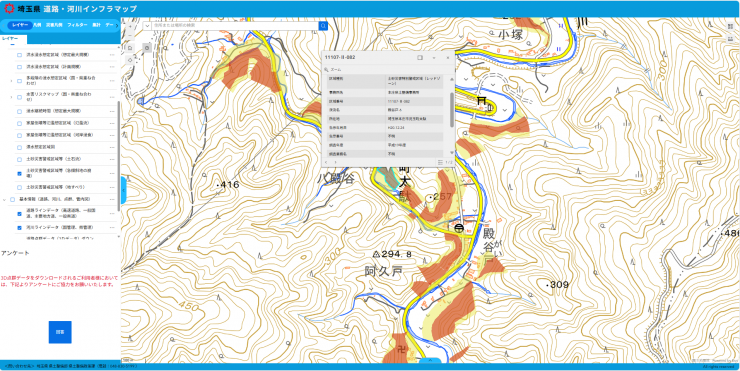Open the search source dropdown arrow
Image resolution: width=740 pixels, height=371 pixels.
[147, 25]
